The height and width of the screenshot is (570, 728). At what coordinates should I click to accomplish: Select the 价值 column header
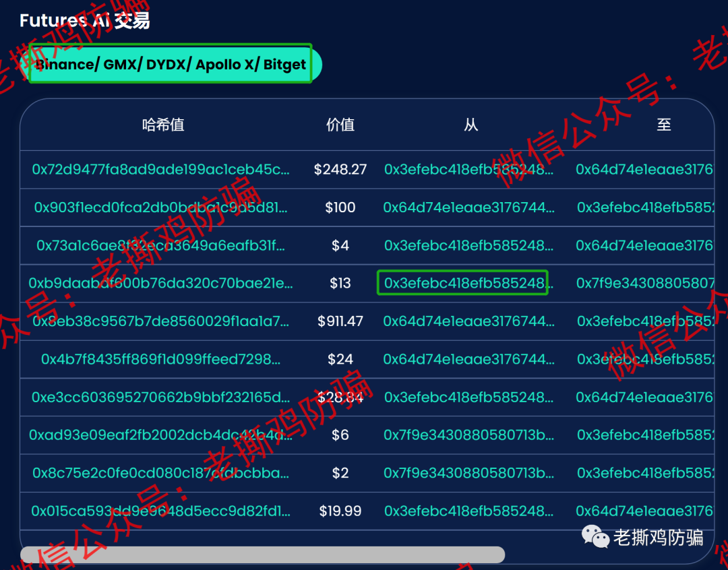(340, 125)
